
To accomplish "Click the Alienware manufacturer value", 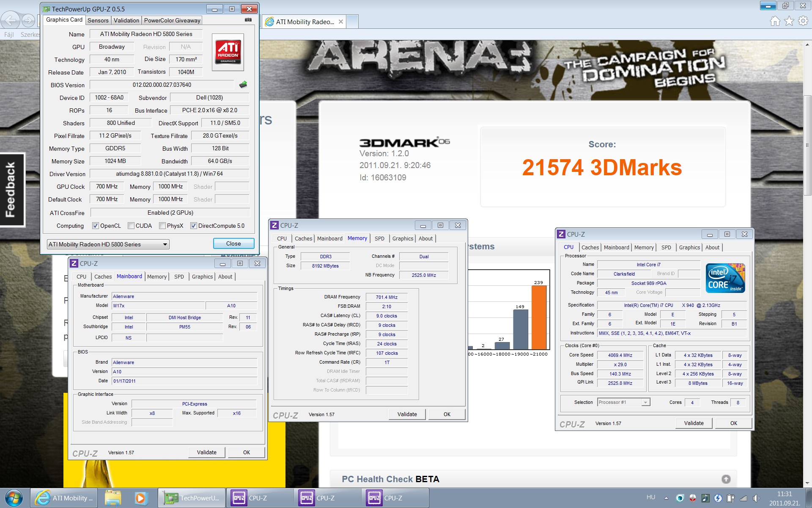I will point(184,296).
